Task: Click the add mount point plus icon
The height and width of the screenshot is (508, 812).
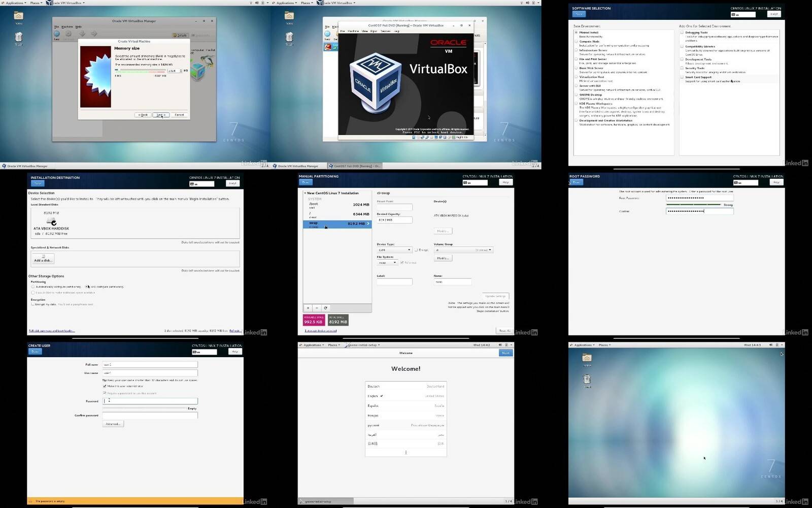Action: click(308, 308)
